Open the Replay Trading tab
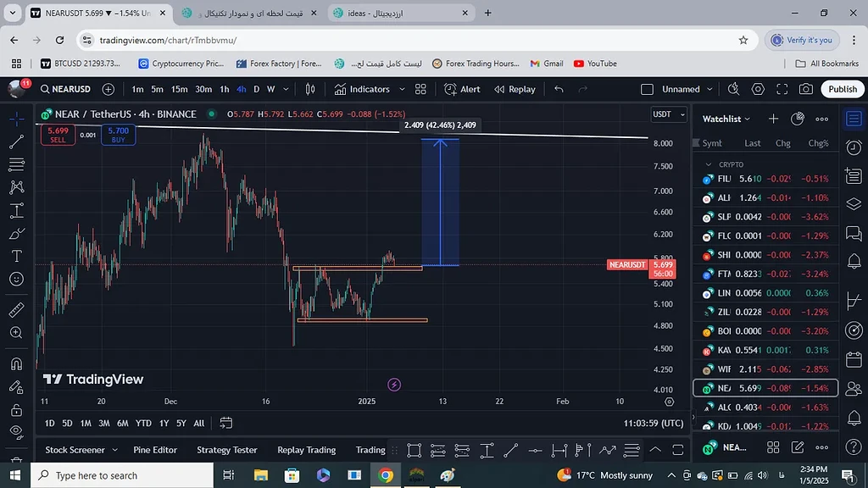The width and height of the screenshot is (868, 488). [x=307, y=450]
